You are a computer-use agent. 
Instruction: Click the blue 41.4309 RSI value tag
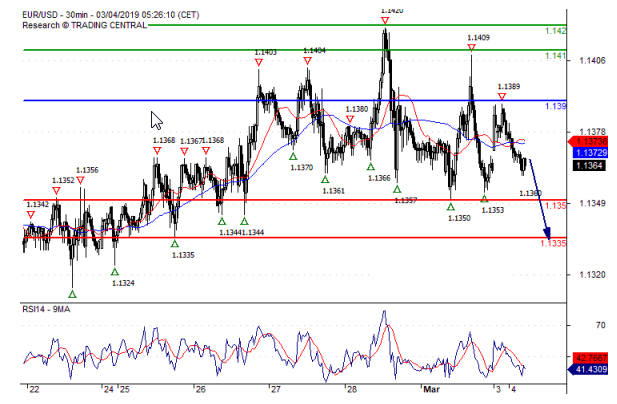(x=587, y=369)
